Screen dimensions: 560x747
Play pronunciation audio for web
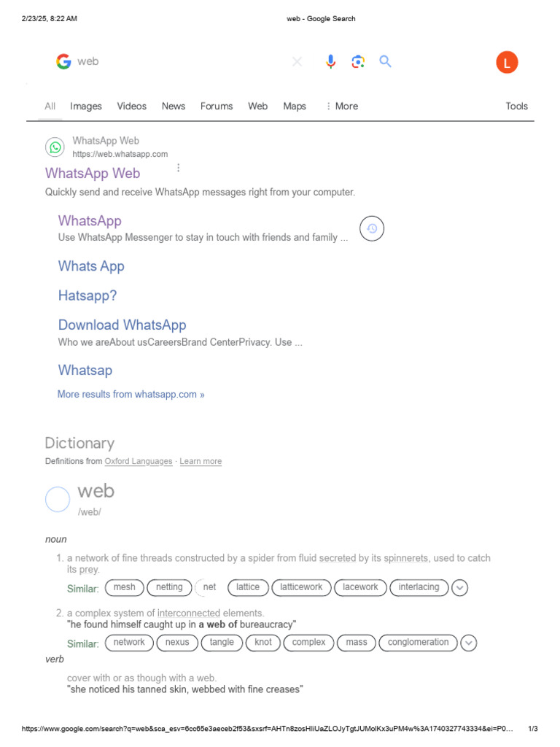tap(58, 500)
